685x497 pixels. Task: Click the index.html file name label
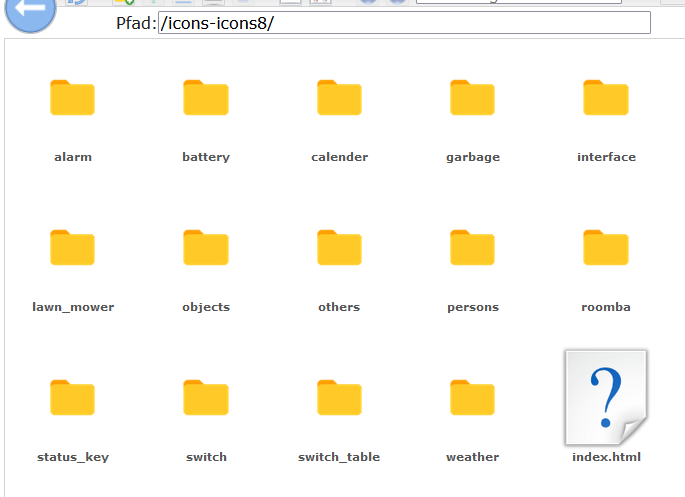[606, 457]
